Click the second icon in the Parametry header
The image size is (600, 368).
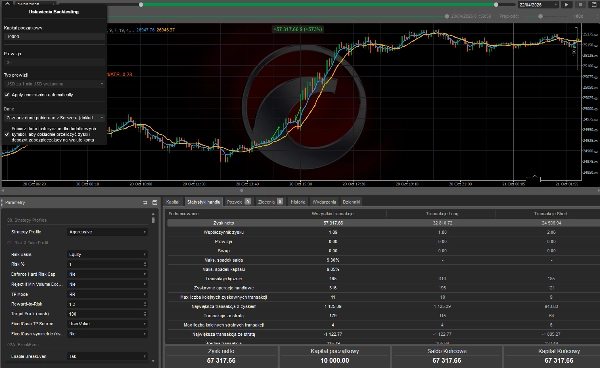(x=155, y=202)
